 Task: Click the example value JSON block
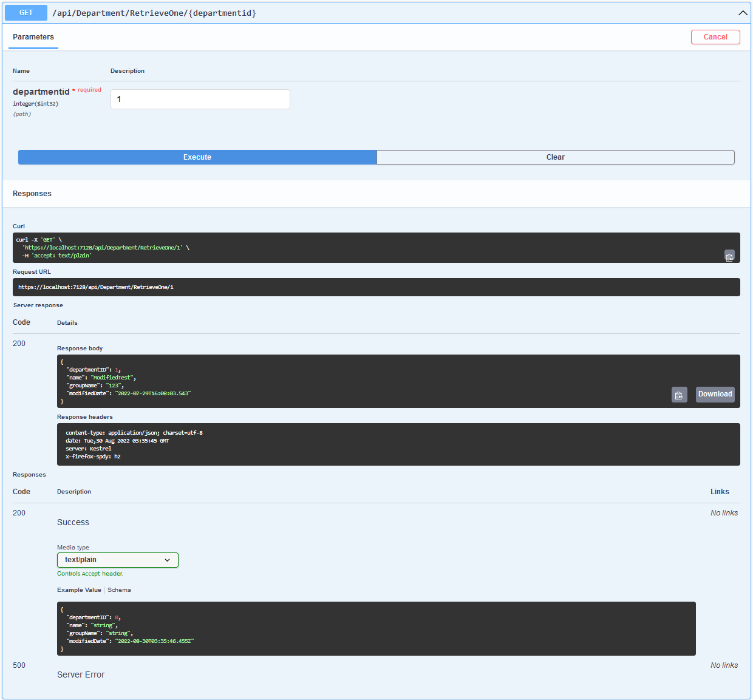click(x=376, y=628)
